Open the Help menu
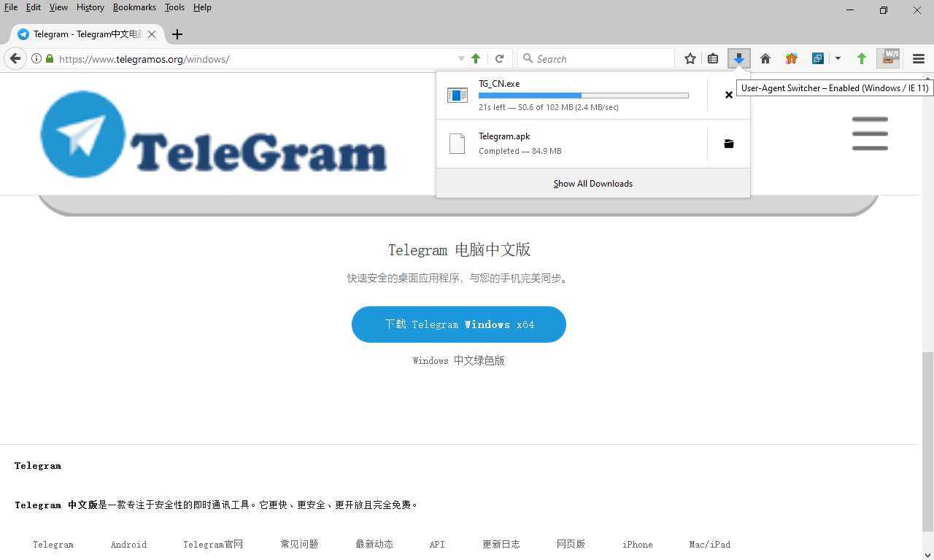 coord(202,7)
